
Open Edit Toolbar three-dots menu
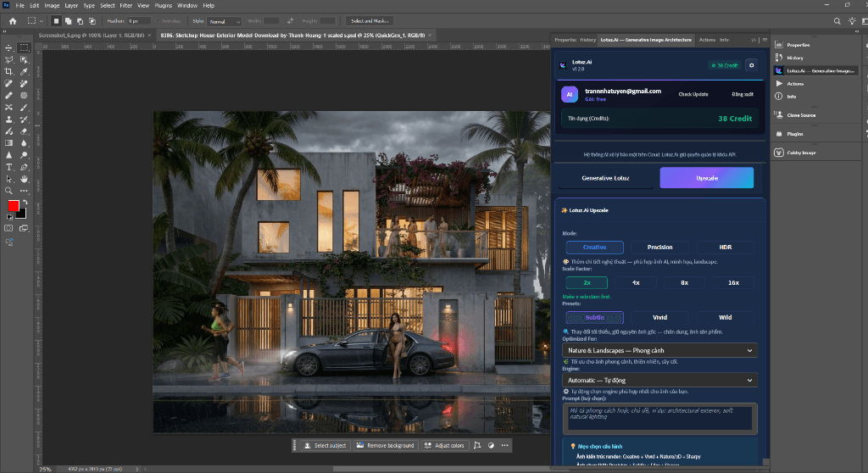click(24, 191)
